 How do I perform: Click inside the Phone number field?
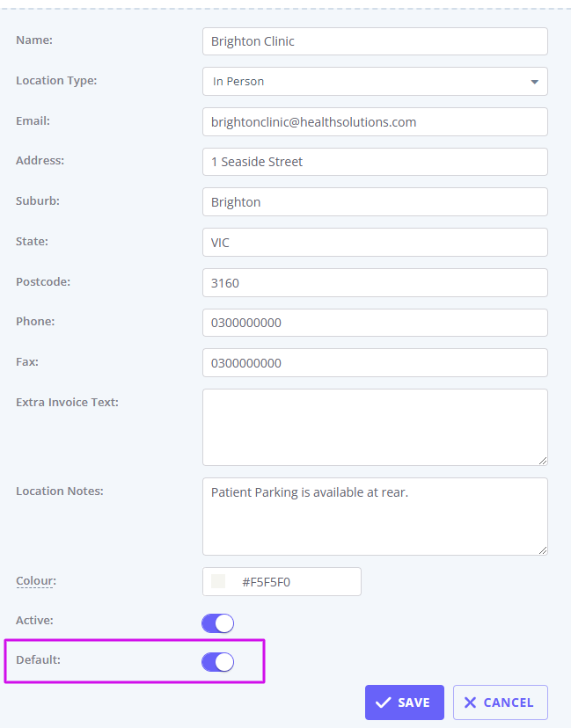375,323
